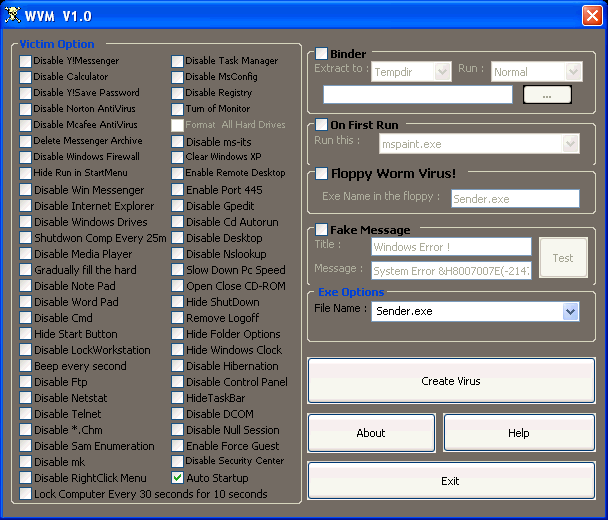
Task: Click the Fake Message Title text field
Action: click(x=451, y=247)
